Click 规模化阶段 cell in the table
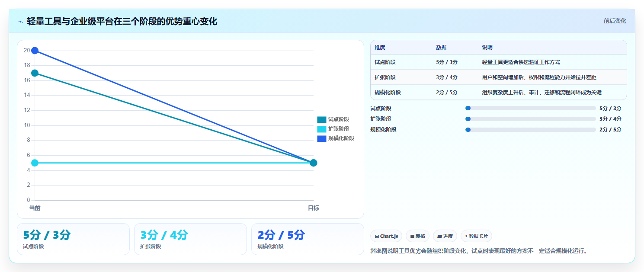644x272 pixels. tap(388, 93)
